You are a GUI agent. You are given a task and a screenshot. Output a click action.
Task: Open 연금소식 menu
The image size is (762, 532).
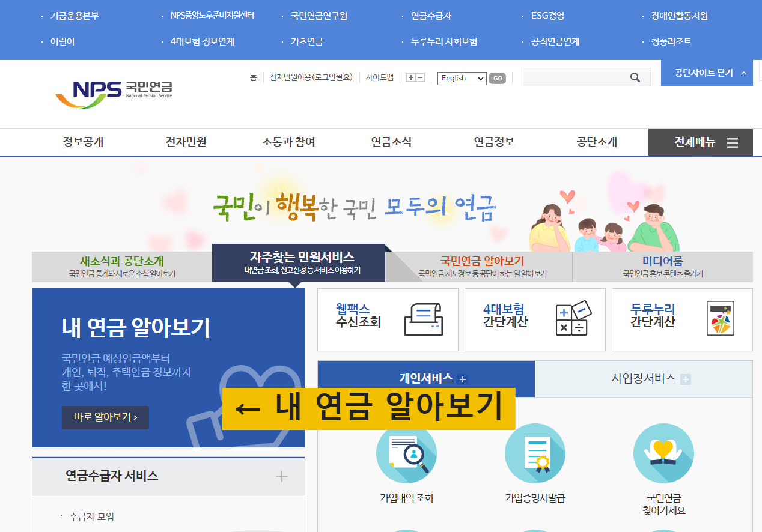point(391,142)
